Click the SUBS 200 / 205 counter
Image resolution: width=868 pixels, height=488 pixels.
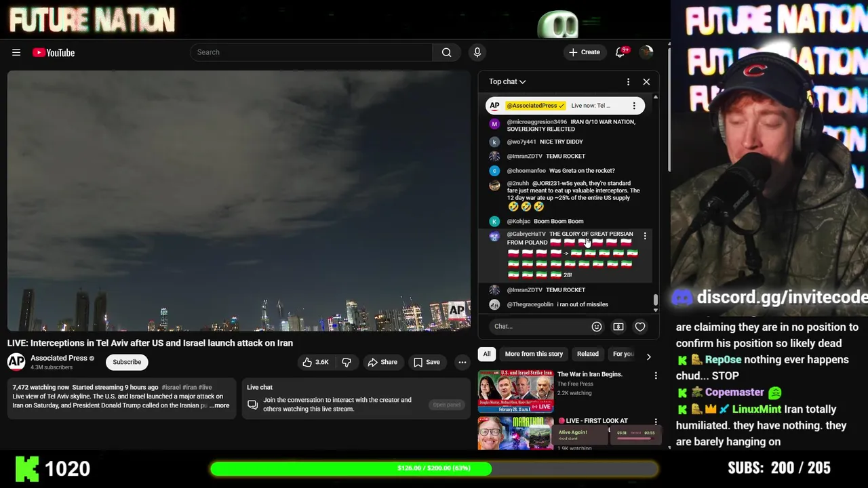pyautogui.click(x=779, y=468)
